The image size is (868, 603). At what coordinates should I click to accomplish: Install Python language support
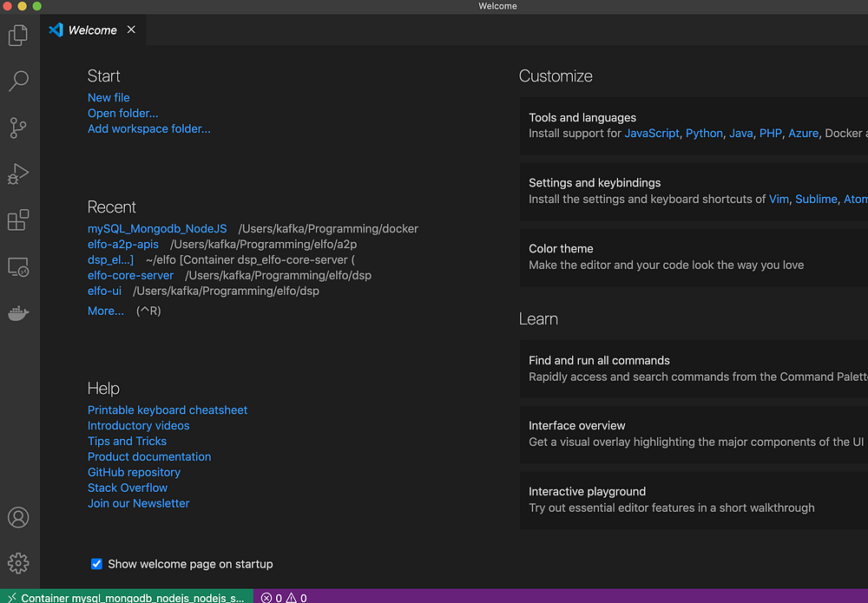tap(704, 134)
